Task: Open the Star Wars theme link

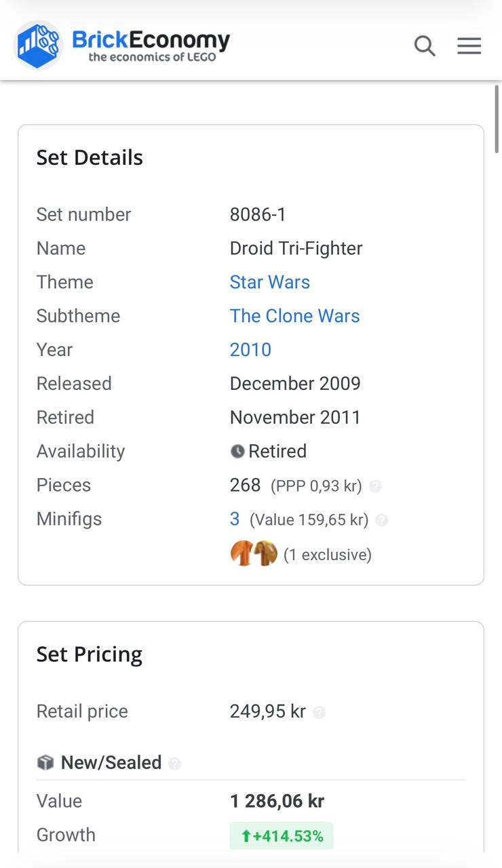Action: (270, 282)
